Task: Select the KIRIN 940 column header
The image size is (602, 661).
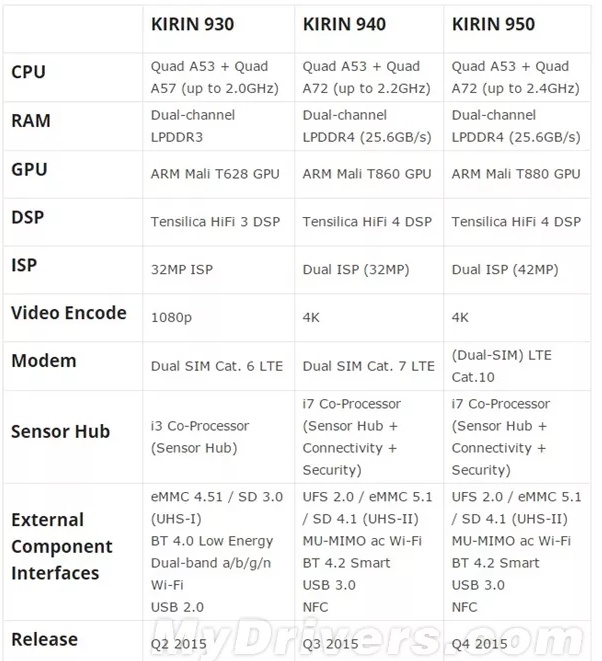Action: (x=344, y=24)
